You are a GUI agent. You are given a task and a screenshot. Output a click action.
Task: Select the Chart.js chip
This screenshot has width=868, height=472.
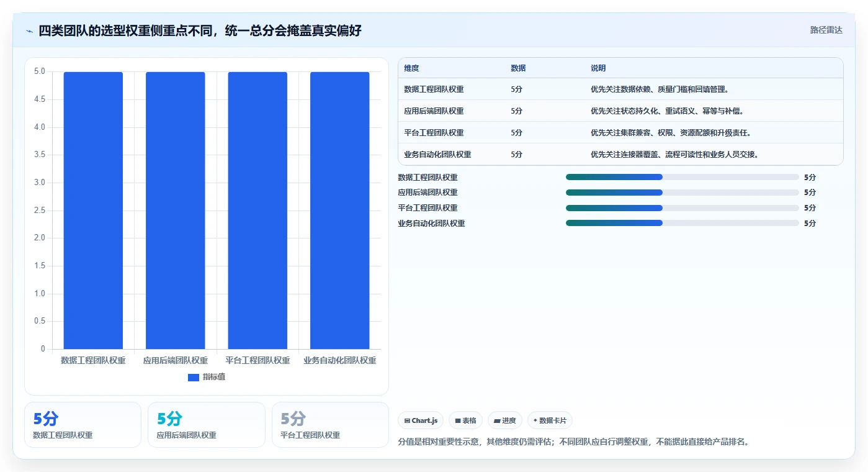(421, 420)
